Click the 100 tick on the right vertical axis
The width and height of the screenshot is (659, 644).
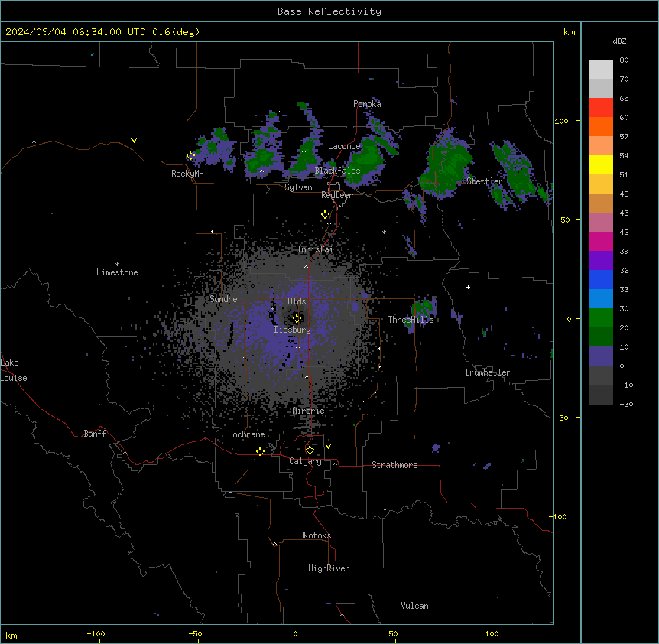(x=561, y=121)
